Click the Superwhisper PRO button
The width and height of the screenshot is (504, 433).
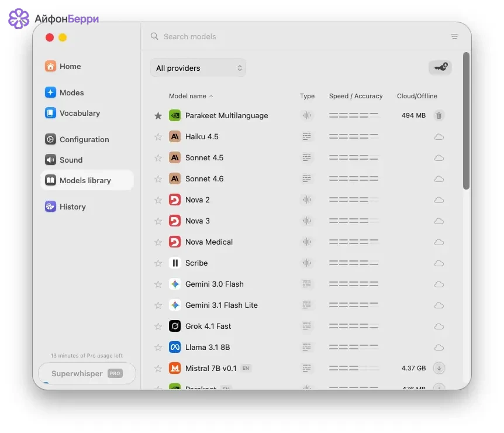[87, 373]
